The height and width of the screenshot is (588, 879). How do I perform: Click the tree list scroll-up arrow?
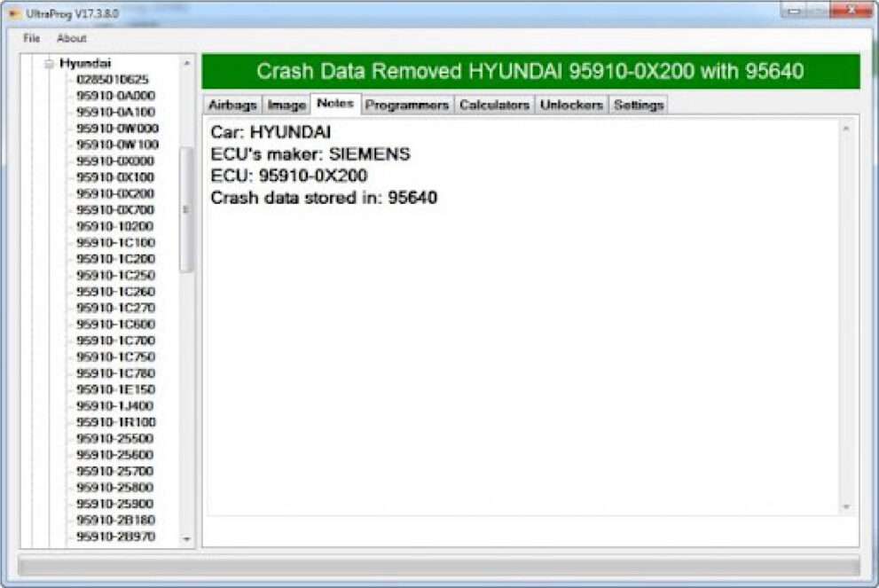pos(186,63)
